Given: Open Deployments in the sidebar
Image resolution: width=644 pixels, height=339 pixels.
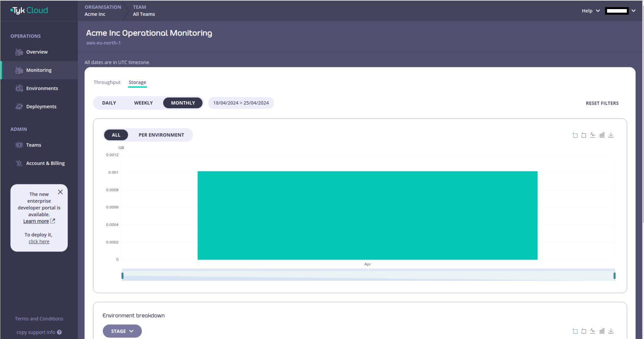Looking at the screenshot, I should (x=41, y=106).
